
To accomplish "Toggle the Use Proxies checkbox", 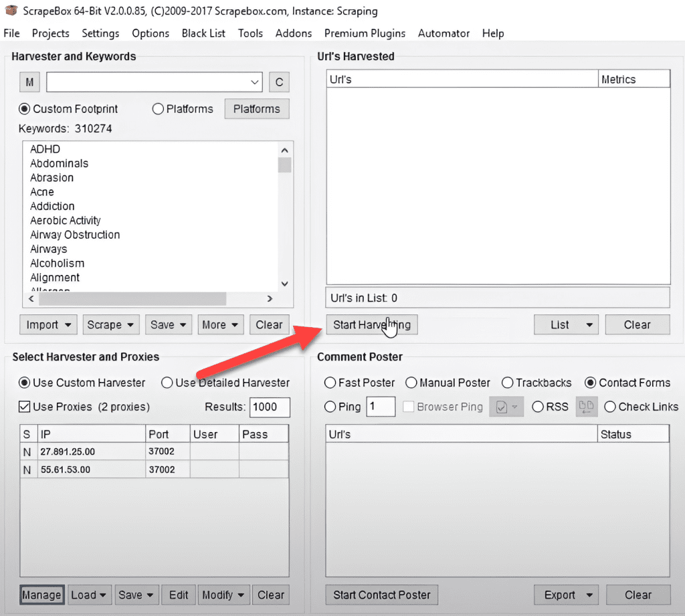I will pos(25,407).
